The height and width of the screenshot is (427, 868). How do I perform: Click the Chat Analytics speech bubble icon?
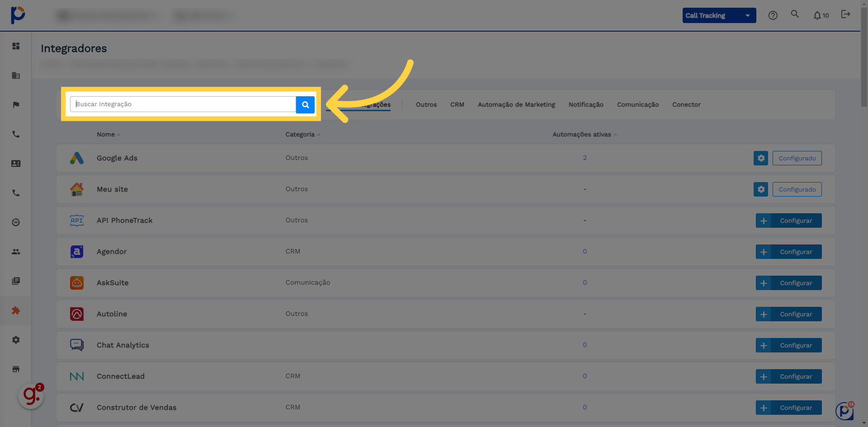coord(77,345)
